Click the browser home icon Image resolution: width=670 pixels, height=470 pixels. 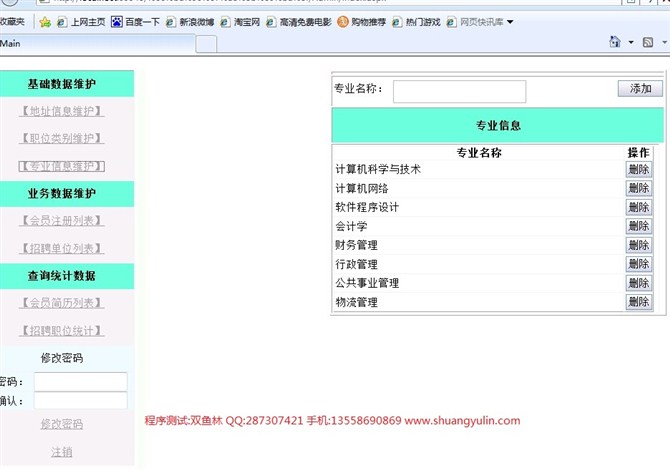pos(614,42)
